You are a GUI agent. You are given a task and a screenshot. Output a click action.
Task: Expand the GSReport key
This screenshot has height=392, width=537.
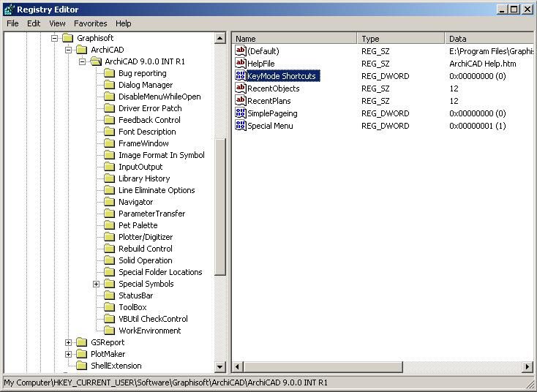point(69,342)
